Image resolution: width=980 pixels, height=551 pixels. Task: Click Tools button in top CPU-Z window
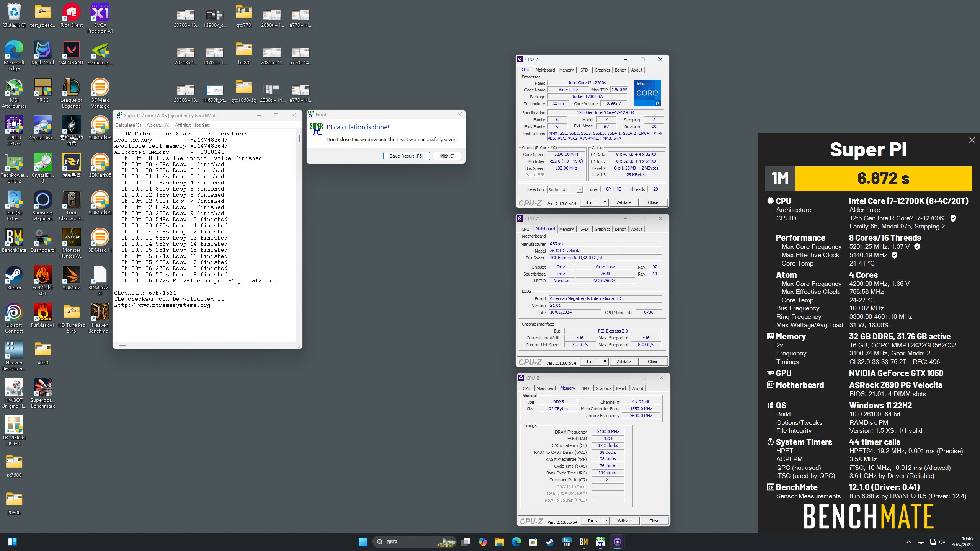(591, 202)
